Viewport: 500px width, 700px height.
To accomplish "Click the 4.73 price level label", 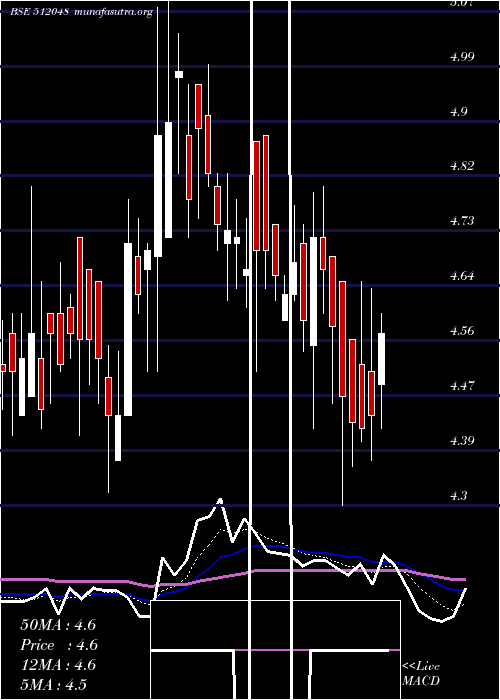I will (462, 221).
